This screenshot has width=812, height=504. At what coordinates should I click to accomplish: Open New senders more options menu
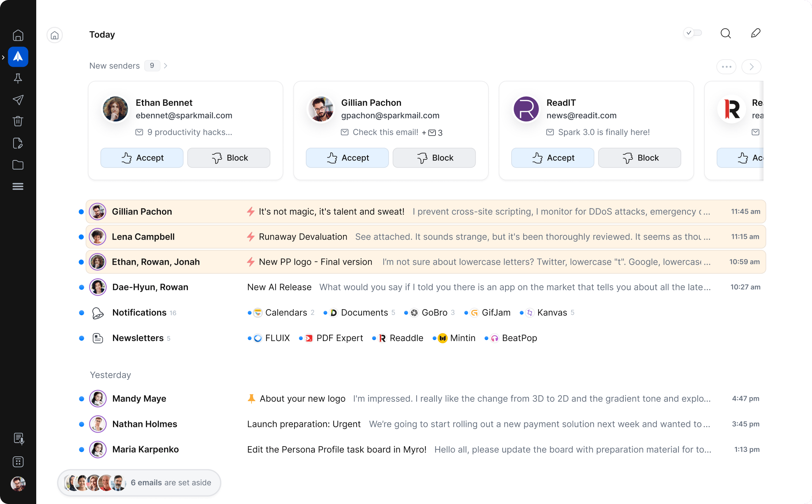(x=726, y=67)
